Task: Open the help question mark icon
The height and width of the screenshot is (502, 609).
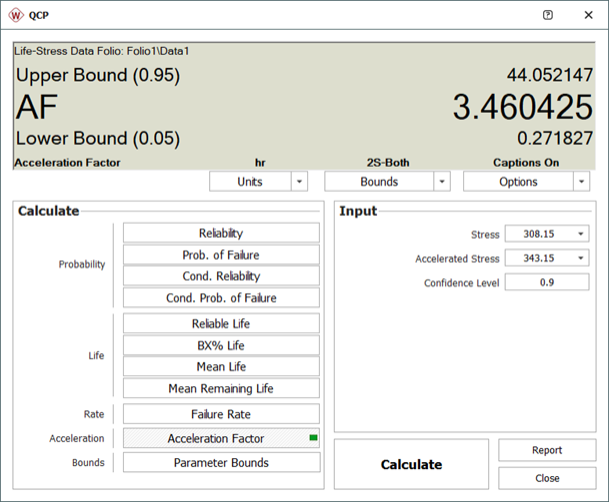Action: click(x=547, y=15)
